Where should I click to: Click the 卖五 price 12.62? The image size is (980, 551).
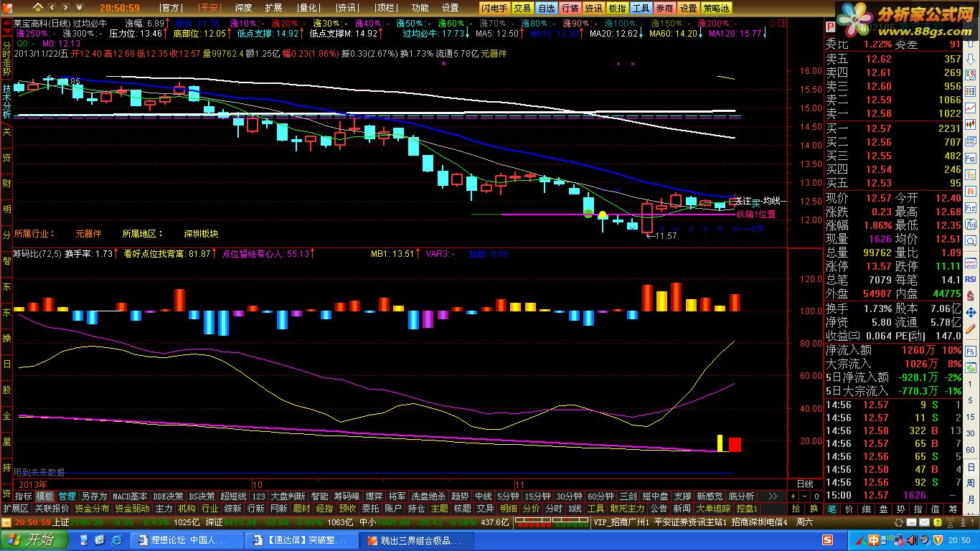point(878,59)
